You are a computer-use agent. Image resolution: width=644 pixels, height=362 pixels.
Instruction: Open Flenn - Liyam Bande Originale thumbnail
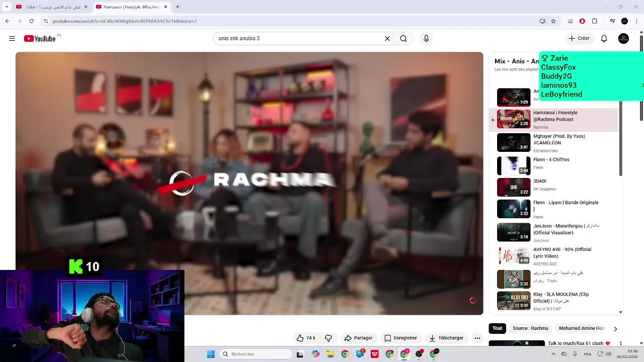coord(514,209)
